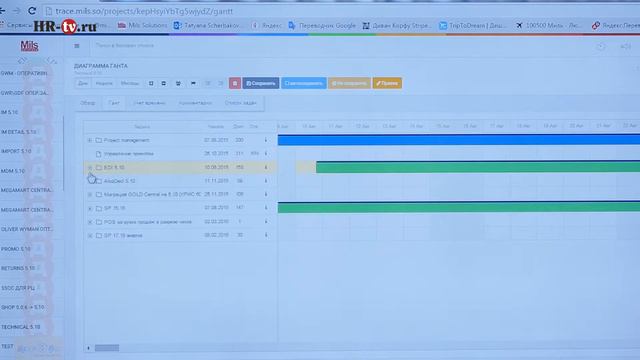Select the green SP 35.16 Gantt bar

(459, 207)
